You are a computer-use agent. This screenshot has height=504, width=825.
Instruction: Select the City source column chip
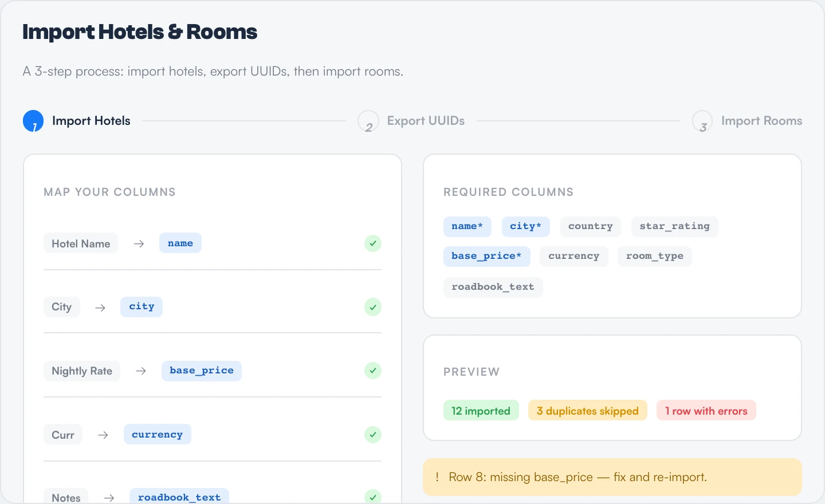pyautogui.click(x=62, y=307)
